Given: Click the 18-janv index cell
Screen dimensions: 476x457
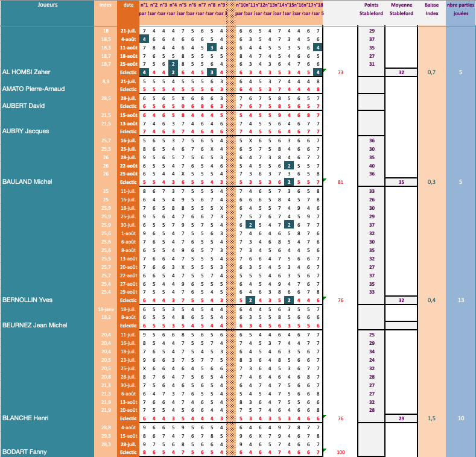Looking at the screenshot, I should point(106,309).
